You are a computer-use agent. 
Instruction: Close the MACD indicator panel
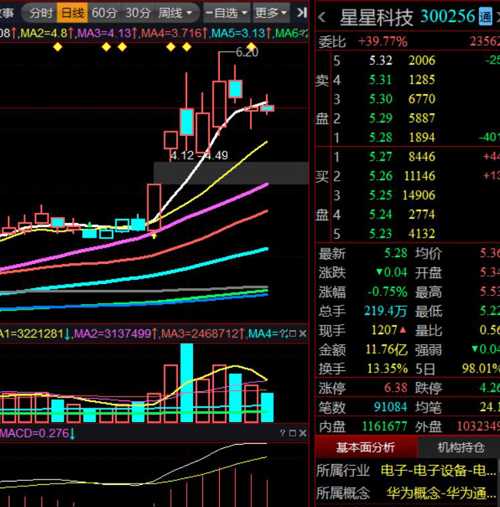(302, 433)
